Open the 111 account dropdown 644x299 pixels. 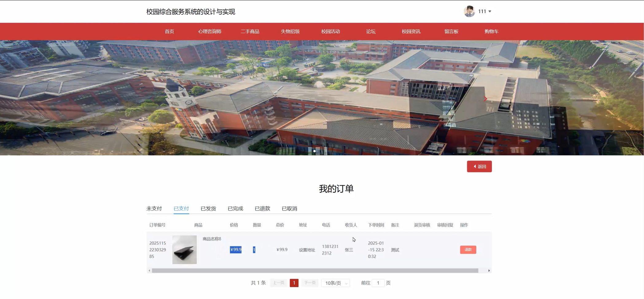click(483, 11)
